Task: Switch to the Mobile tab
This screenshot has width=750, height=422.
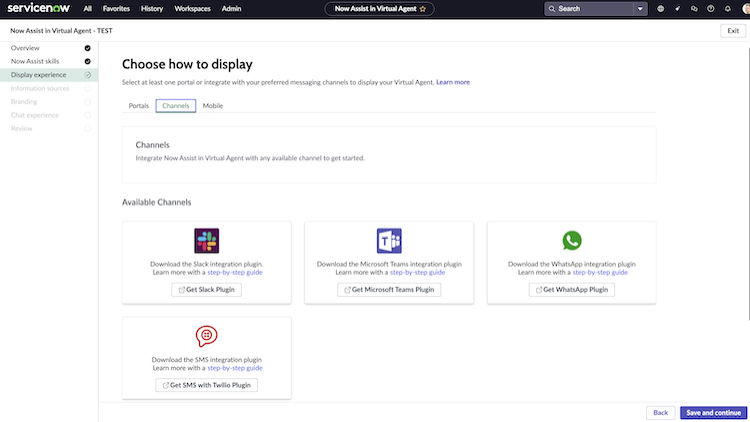Action: pos(213,106)
